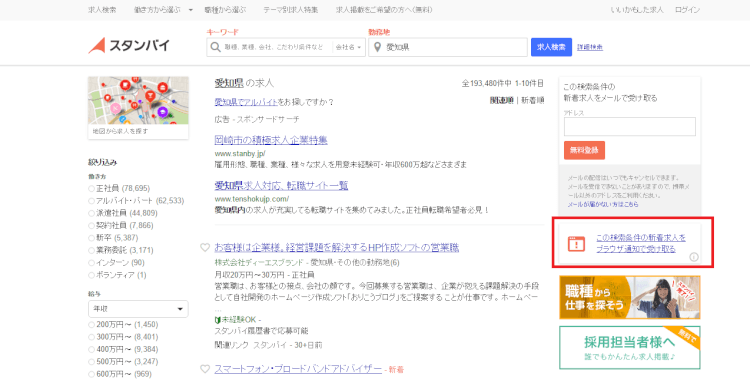This screenshot has height=379, width=750.
Task: Open the スマートフォン・ブロードバンドアドバイザー job title
Action: pos(298,369)
